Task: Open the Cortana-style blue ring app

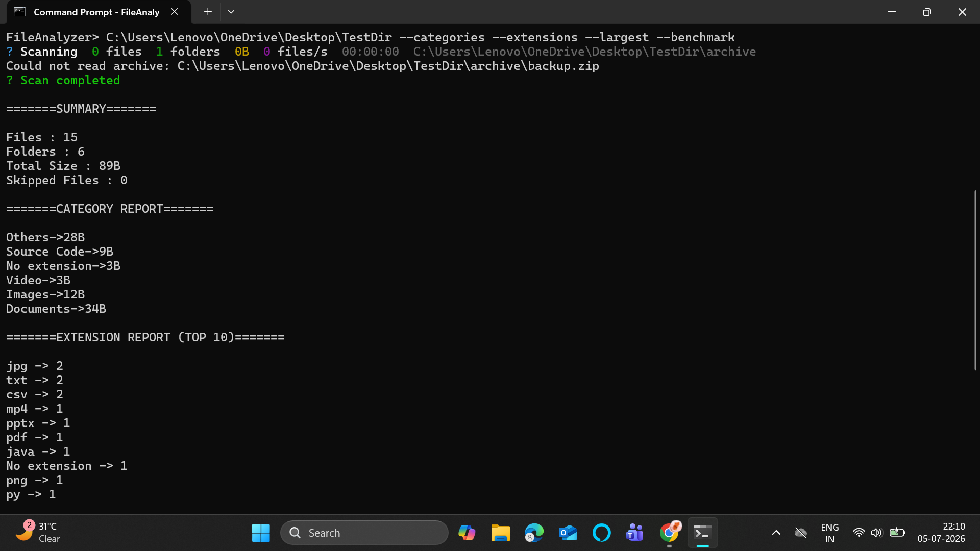Action: click(x=601, y=533)
